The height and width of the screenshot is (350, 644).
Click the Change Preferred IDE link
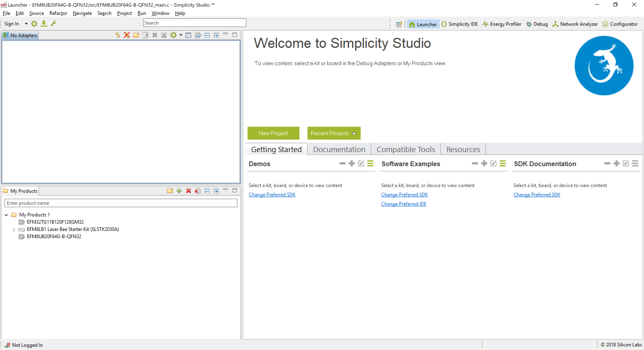click(404, 204)
